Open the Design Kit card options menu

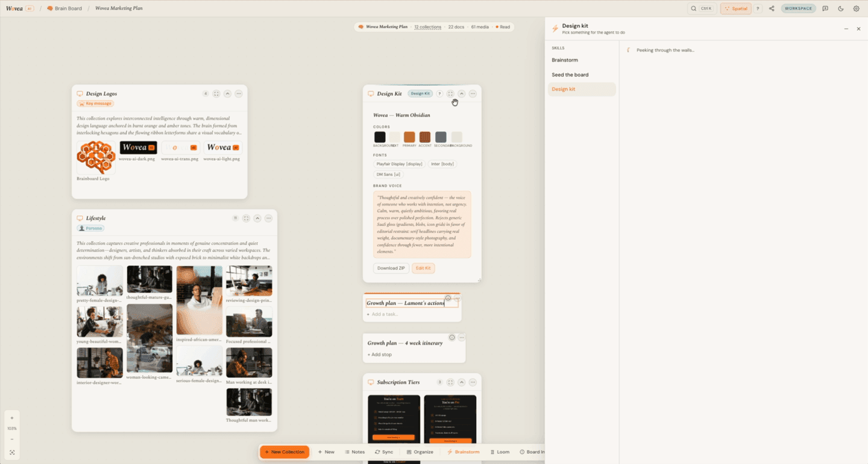(x=473, y=94)
